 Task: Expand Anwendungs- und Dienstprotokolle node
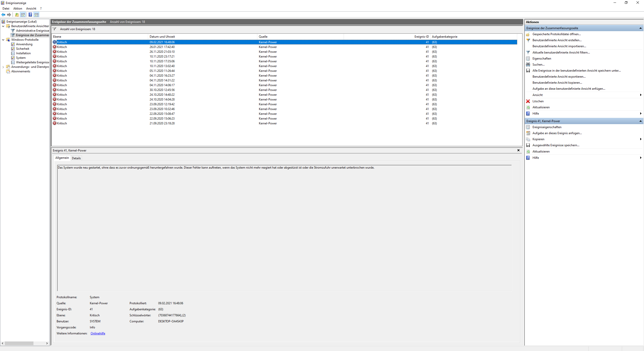tap(3, 67)
